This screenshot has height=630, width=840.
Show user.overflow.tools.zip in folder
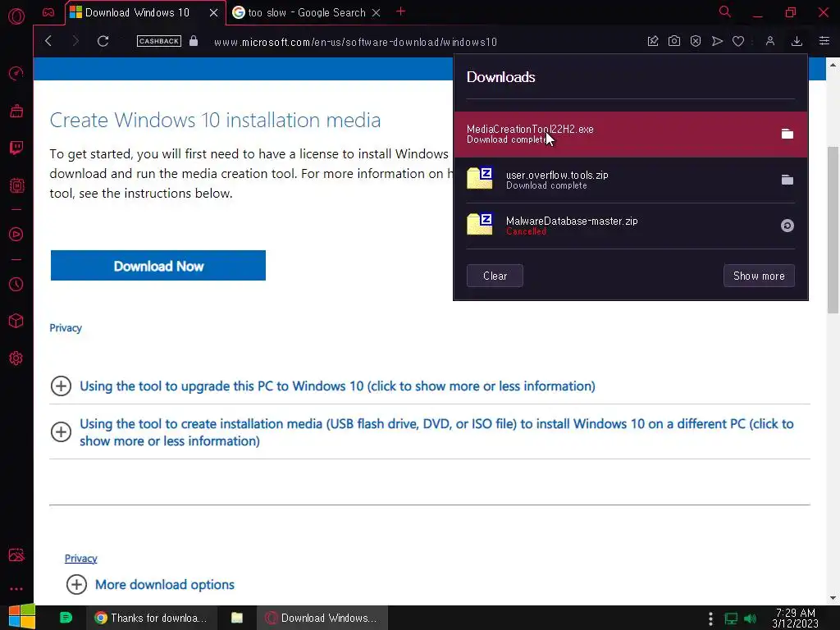pyautogui.click(x=787, y=180)
